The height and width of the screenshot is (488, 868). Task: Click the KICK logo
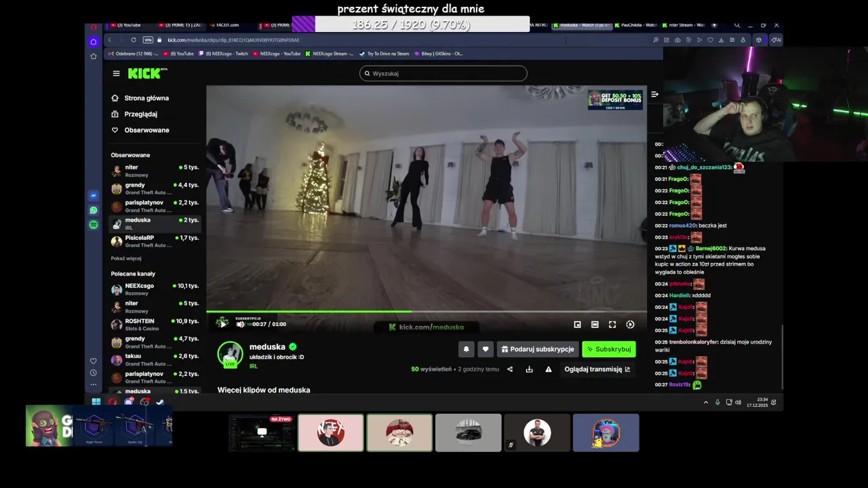(147, 73)
